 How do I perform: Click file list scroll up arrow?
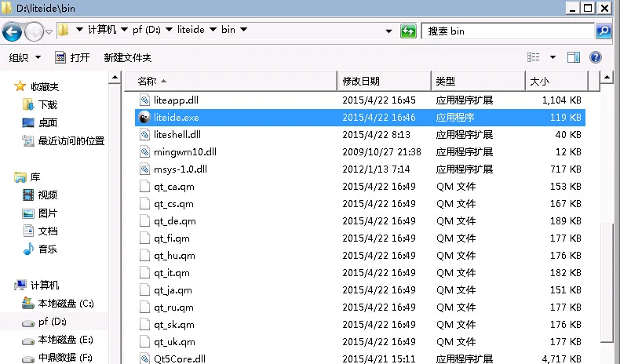point(607,77)
